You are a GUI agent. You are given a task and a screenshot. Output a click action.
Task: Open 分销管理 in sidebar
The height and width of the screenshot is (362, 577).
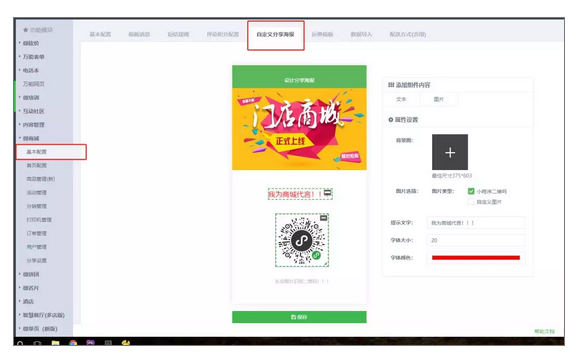tap(36, 206)
